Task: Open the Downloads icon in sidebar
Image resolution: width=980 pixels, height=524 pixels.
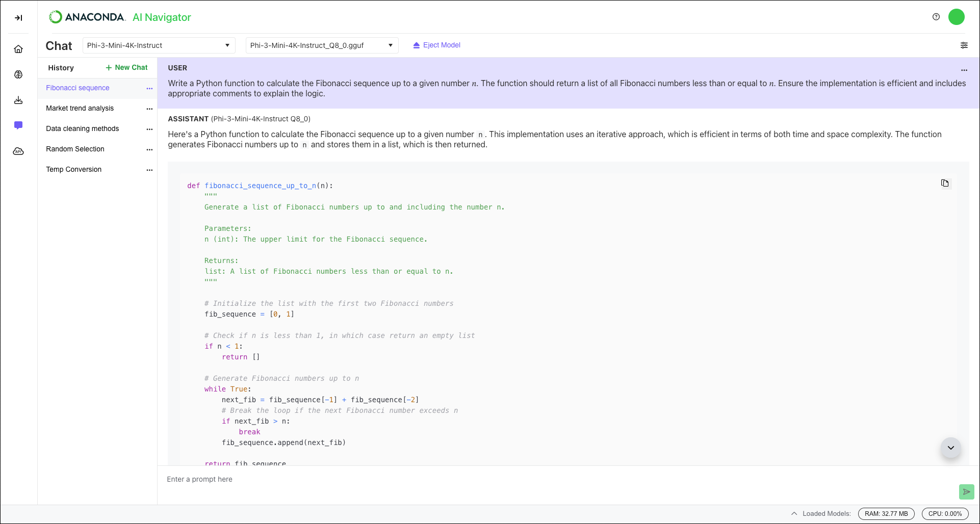Action: 18,100
